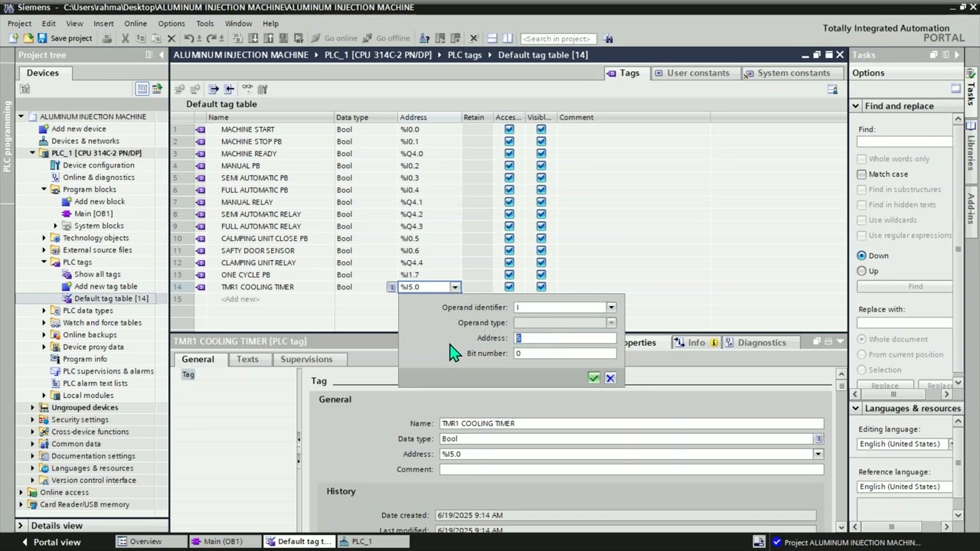Click the Upload from device icon
The height and width of the screenshot is (551, 980).
coord(268,38)
